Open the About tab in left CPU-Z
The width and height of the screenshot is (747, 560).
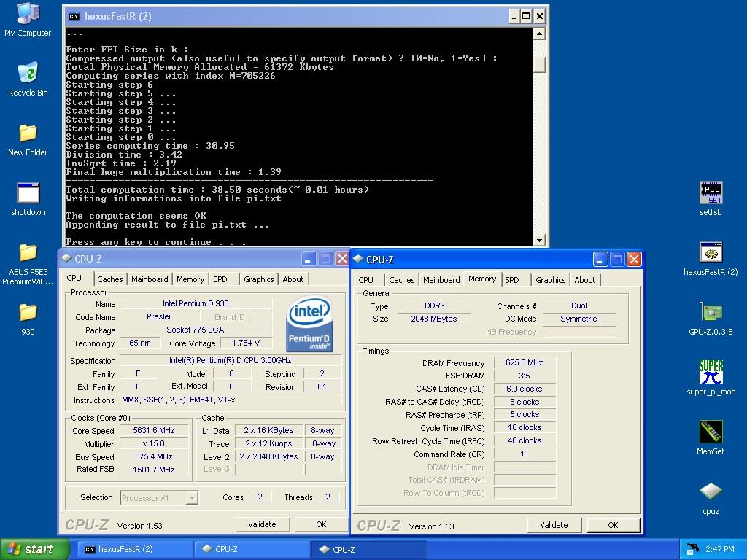click(x=293, y=279)
